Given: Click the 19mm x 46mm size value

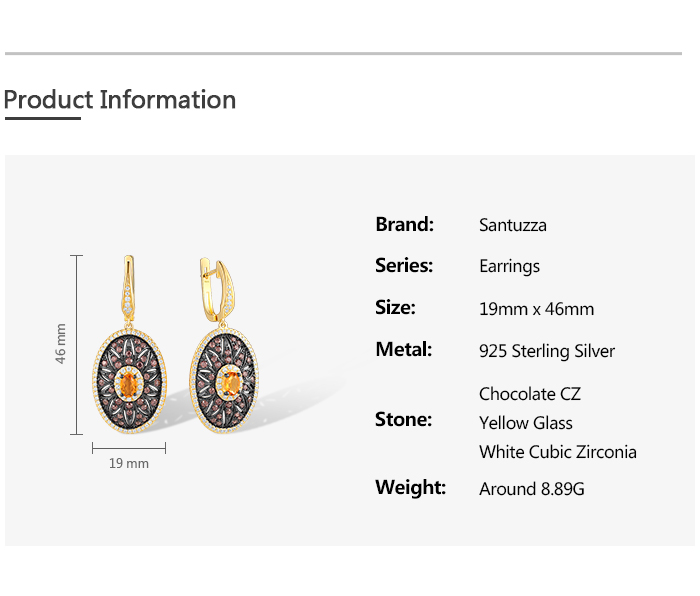Looking at the screenshot, I should tap(536, 309).
